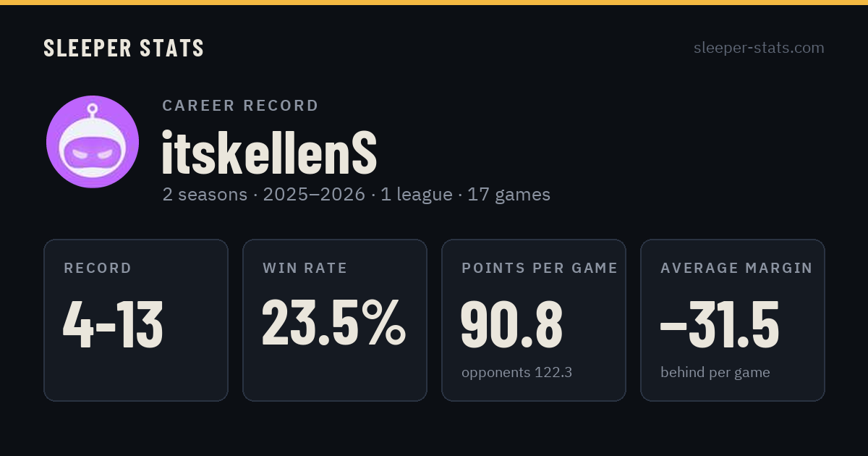
Task: Click the seasons and games summary line
Action: tap(357, 195)
